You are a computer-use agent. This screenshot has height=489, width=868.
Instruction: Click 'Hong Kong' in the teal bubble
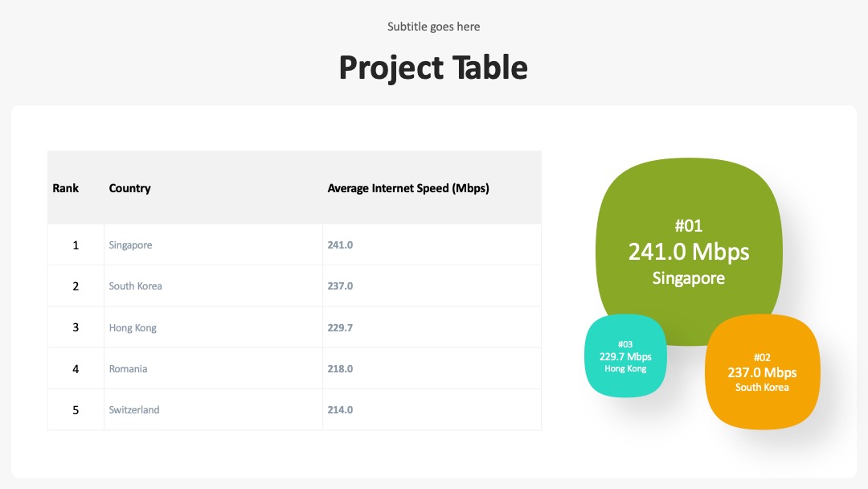pos(625,369)
